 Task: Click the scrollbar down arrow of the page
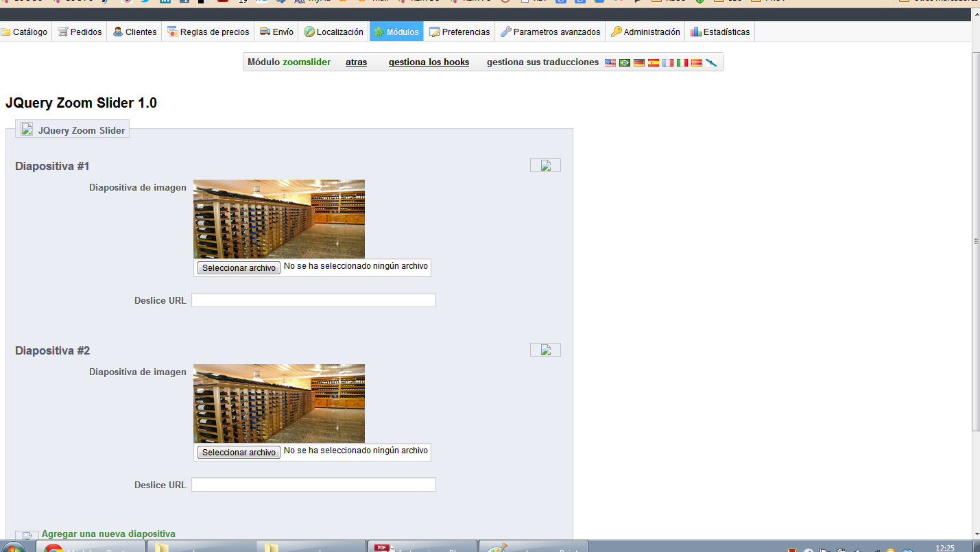coord(976,533)
